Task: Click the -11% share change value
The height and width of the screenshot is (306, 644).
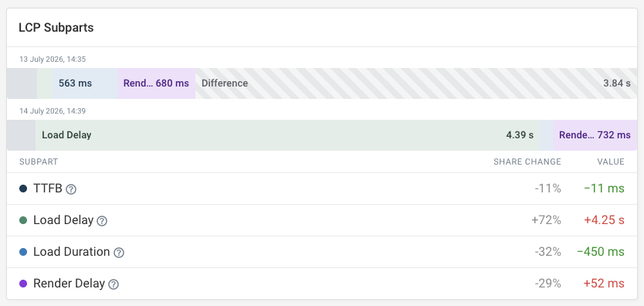Action: point(548,189)
